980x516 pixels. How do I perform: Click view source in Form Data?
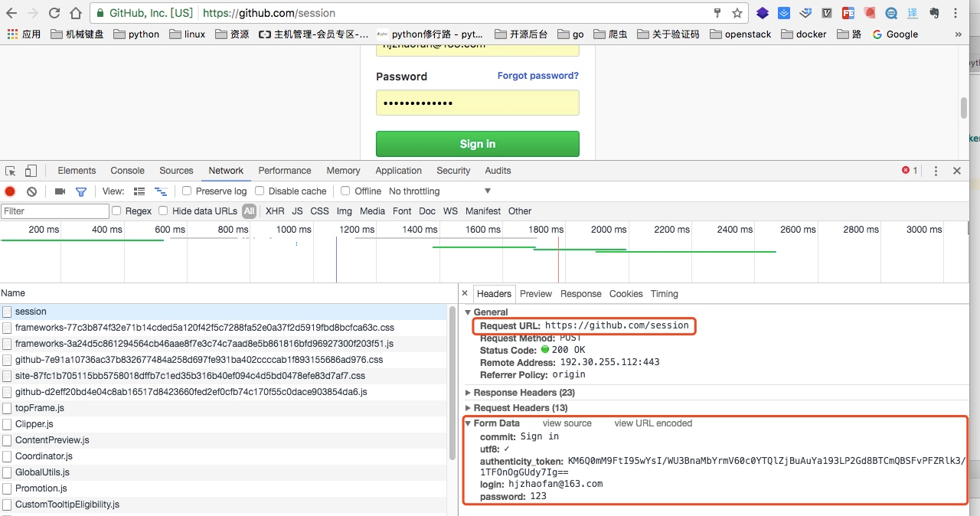tap(567, 423)
